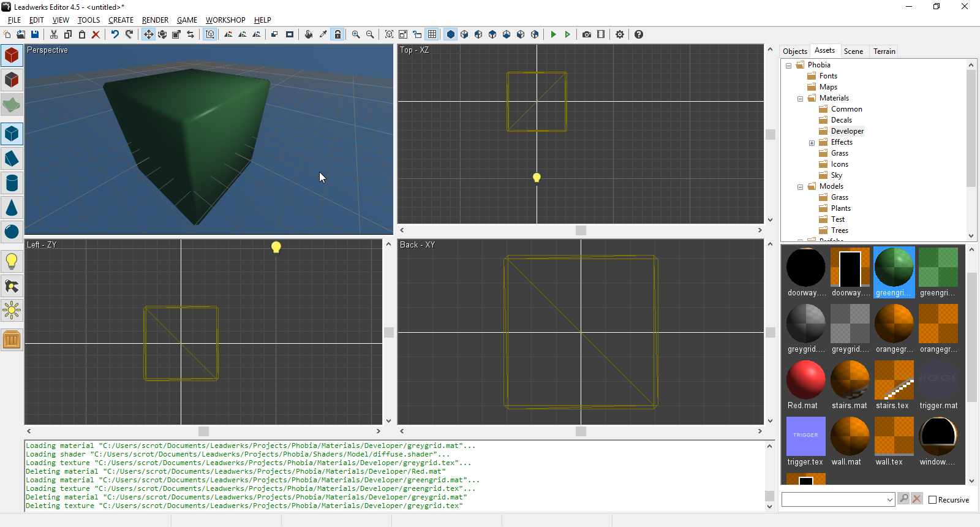The height and width of the screenshot is (527, 980).
Task: Open the asset search dropdown
Action: click(x=890, y=500)
